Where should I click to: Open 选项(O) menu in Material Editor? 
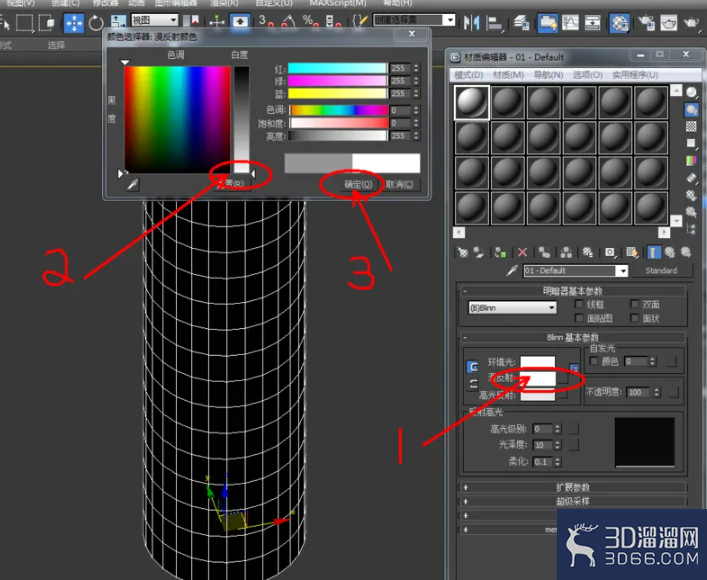pyautogui.click(x=588, y=75)
